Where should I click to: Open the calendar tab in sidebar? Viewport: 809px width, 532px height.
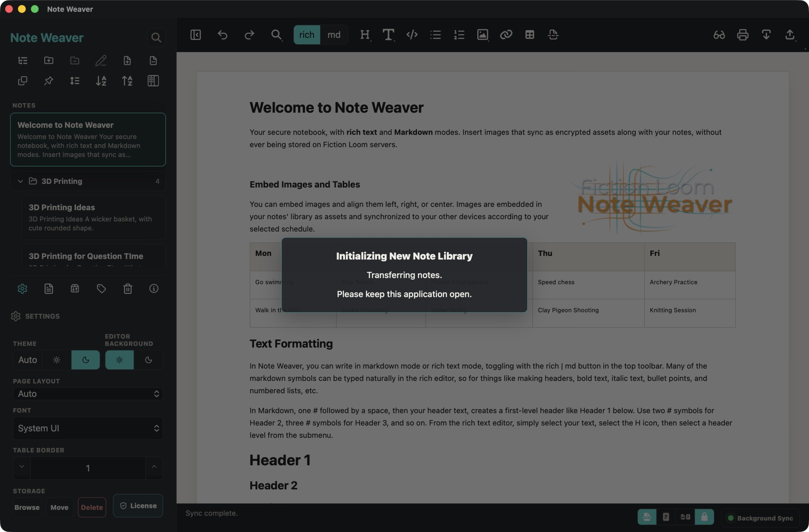coord(75,288)
